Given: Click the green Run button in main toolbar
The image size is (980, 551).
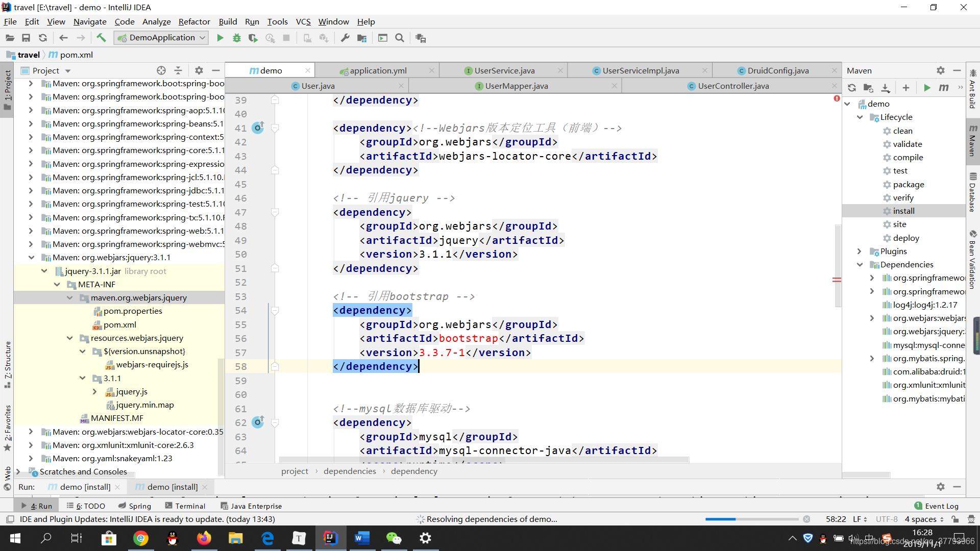Looking at the screenshot, I should (220, 38).
